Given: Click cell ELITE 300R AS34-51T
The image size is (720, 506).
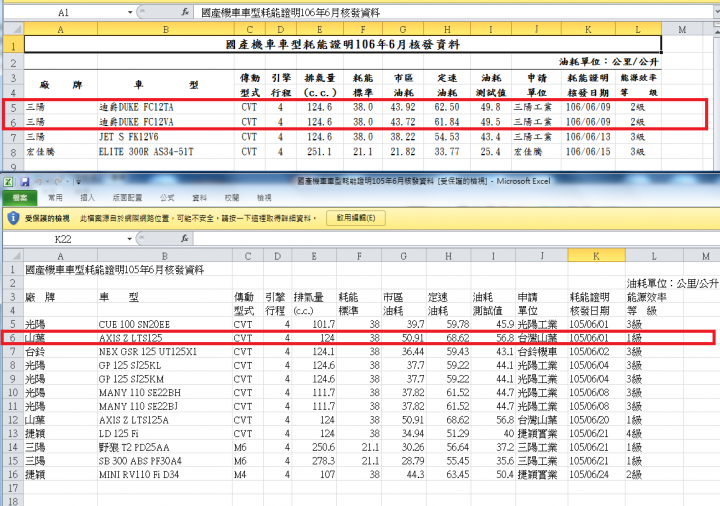Looking at the screenshot, I should (166, 152).
